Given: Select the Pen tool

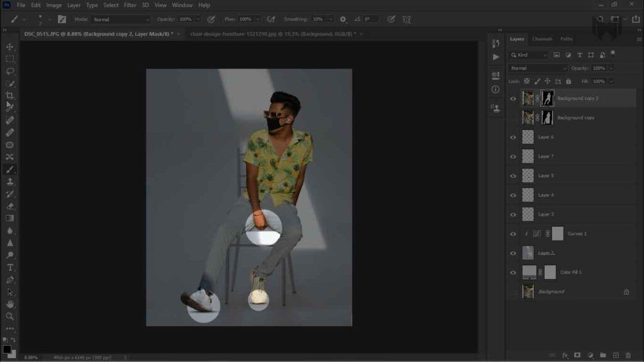Looking at the screenshot, I should pyautogui.click(x=10, y=280).
